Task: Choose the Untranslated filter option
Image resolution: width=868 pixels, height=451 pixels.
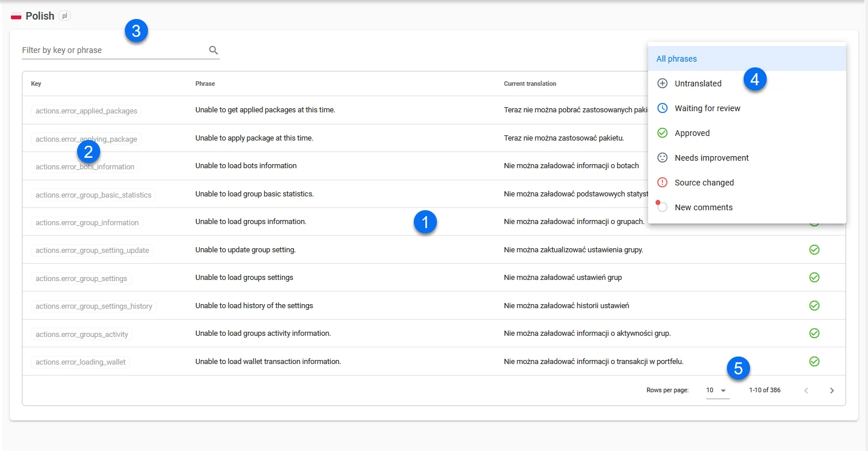Action: tap(747, 84)
